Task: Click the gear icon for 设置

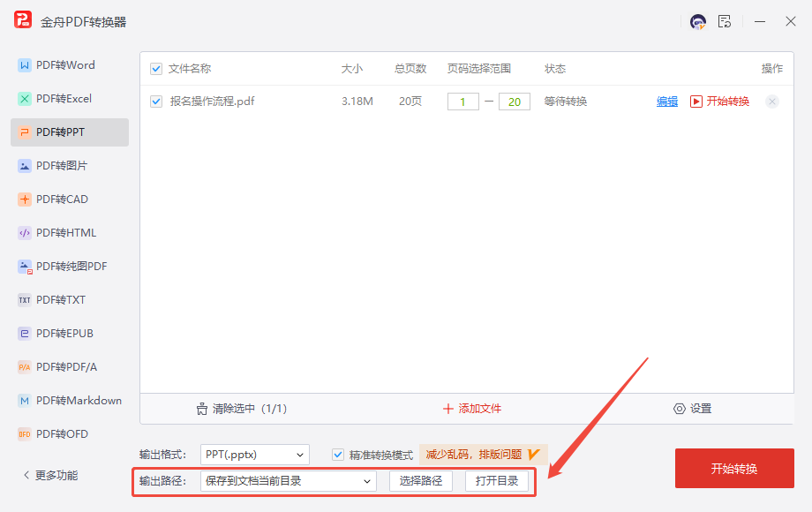Action: pos(679,409)
